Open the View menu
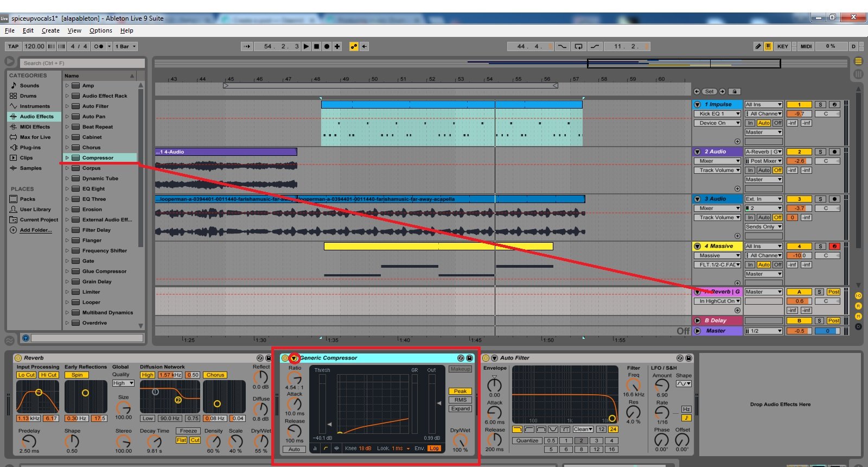868x467 pixels. tap(74, 30)
